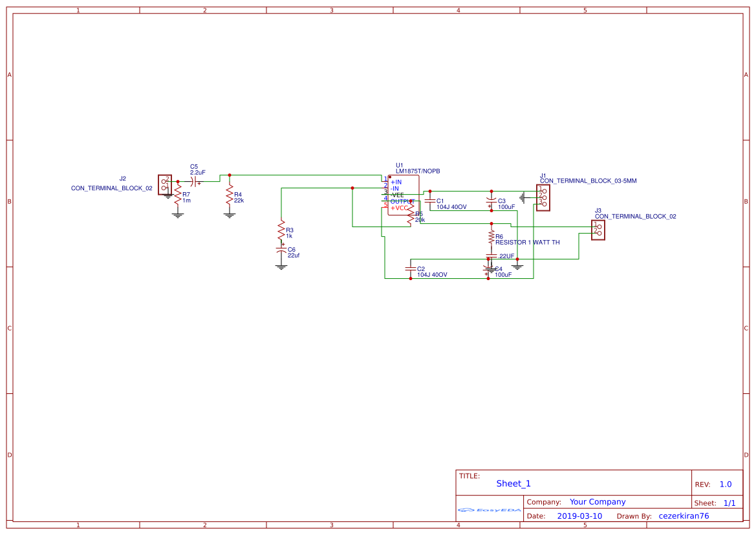
Task: Select the ground symbol near J1
Action: point(523,197)
